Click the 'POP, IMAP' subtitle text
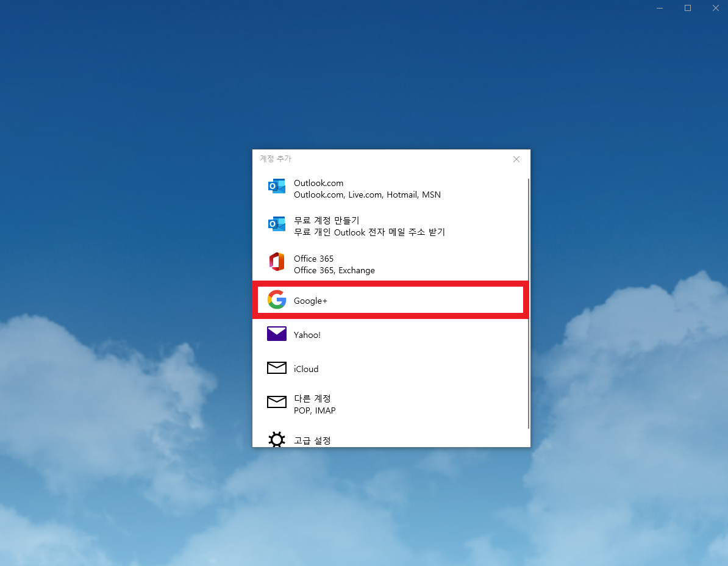The image size is (728, 566). [x=315, y=410]
